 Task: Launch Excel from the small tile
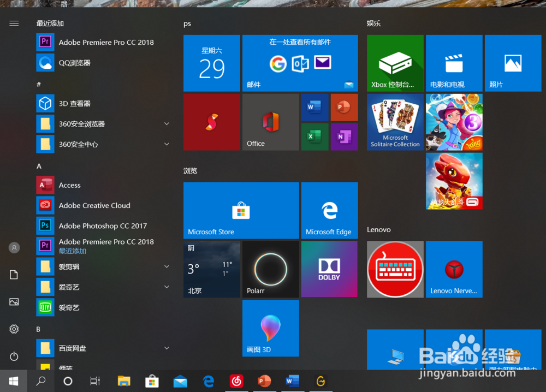pyautogui.click(x=314, y=137)
